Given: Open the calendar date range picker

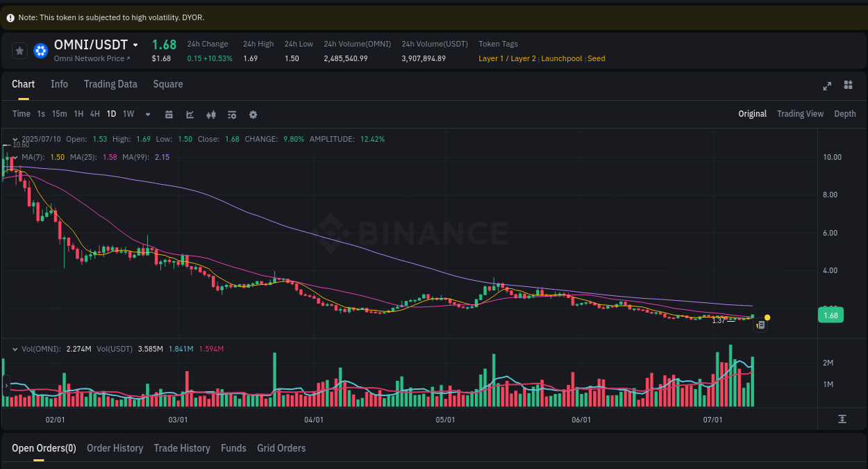Looking at the screenshot, I should (169, 114).
